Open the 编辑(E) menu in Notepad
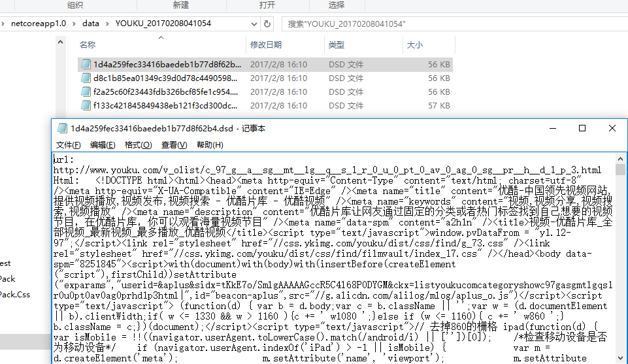Viewport: 628px width, 364px height. coord(103,145)
